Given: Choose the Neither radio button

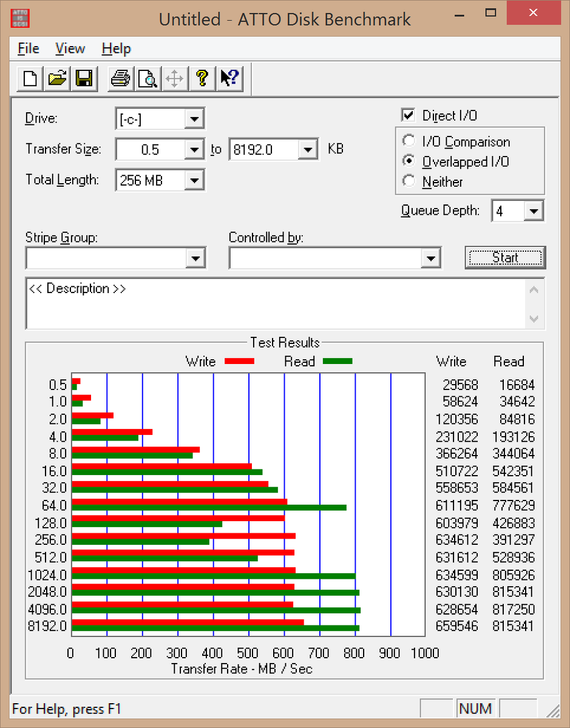Looking at the screenshot, I should point(409,181).
